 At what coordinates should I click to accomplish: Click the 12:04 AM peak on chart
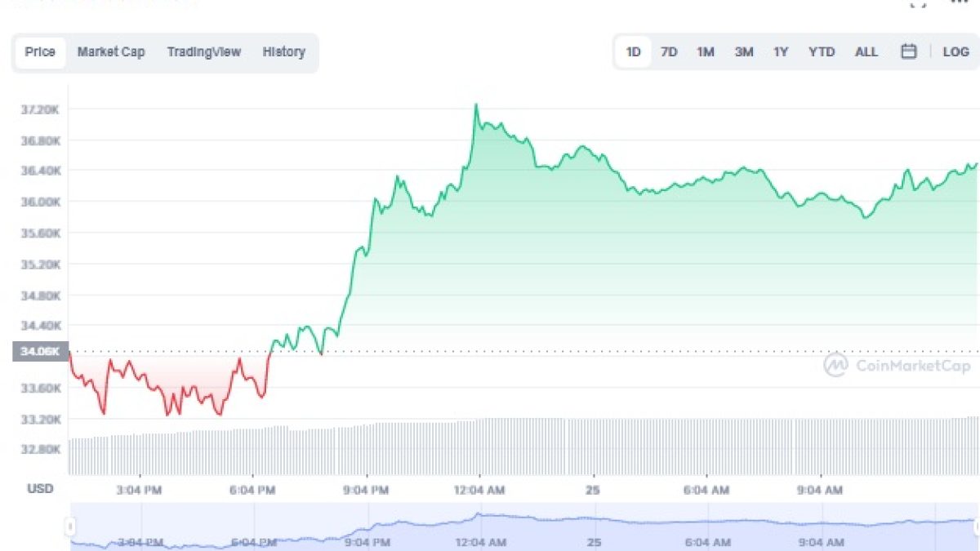click(x=476, y=105)
